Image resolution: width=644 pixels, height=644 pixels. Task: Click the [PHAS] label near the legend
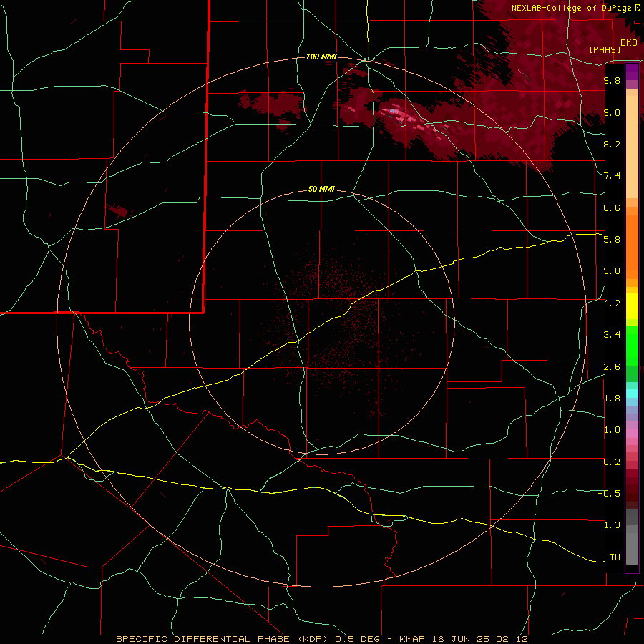tap(605, 49)
